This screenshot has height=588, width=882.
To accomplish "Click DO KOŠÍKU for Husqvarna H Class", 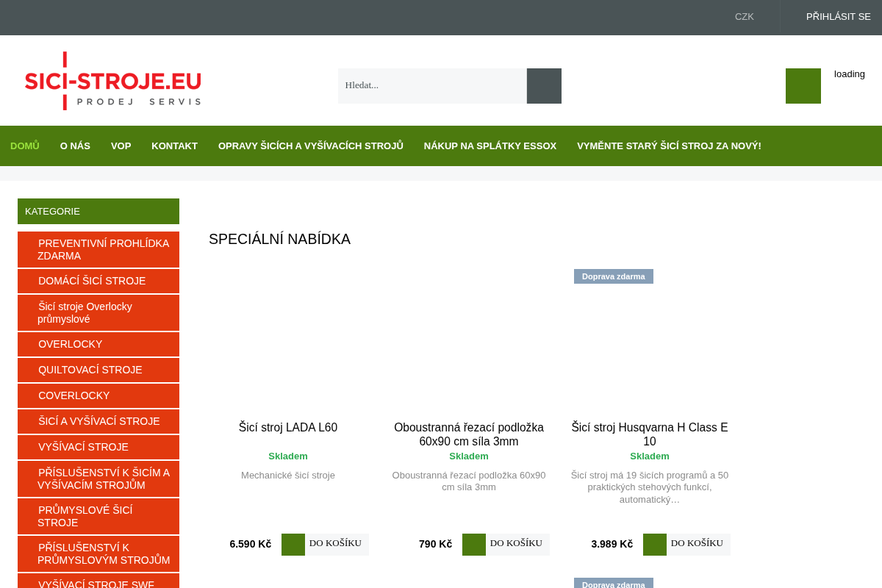I will pyautogui.click(x=698, y=544).
